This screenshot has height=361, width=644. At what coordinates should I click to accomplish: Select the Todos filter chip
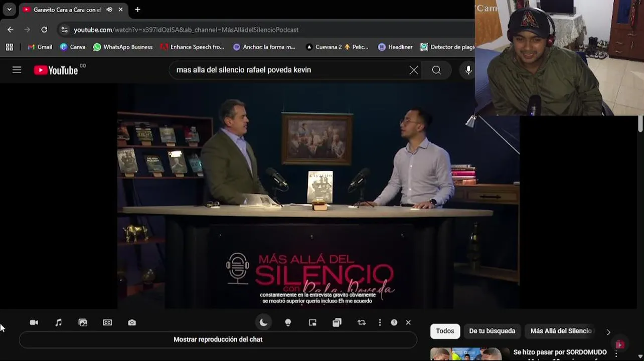click(x=445, y=331)
